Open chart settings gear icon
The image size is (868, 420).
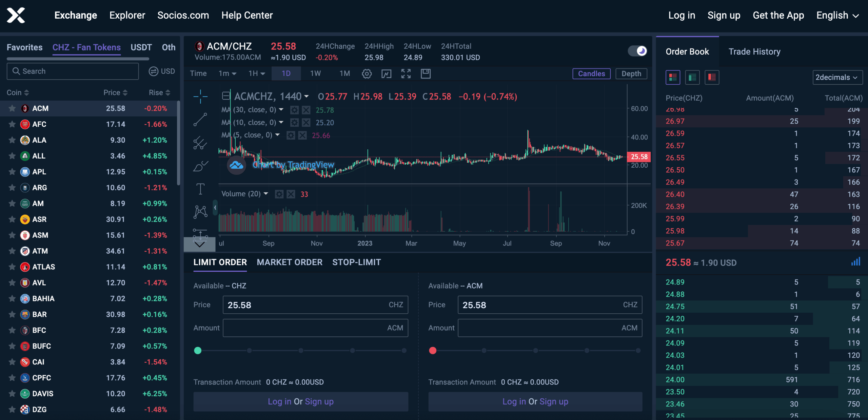pyautogui.click(x=367, y=73)
